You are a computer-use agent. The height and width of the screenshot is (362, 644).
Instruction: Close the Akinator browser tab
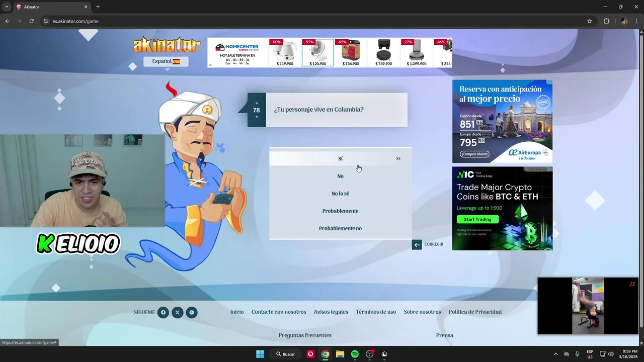pyautogui.click(x=86, y=7)
